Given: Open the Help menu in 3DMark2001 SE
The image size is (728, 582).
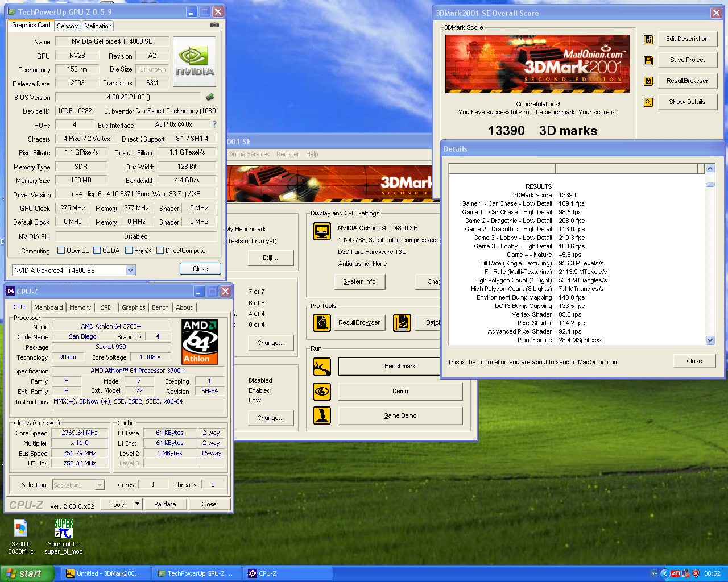Looking at the screenshot, I should pyautogui.click(x=312, y=154).
